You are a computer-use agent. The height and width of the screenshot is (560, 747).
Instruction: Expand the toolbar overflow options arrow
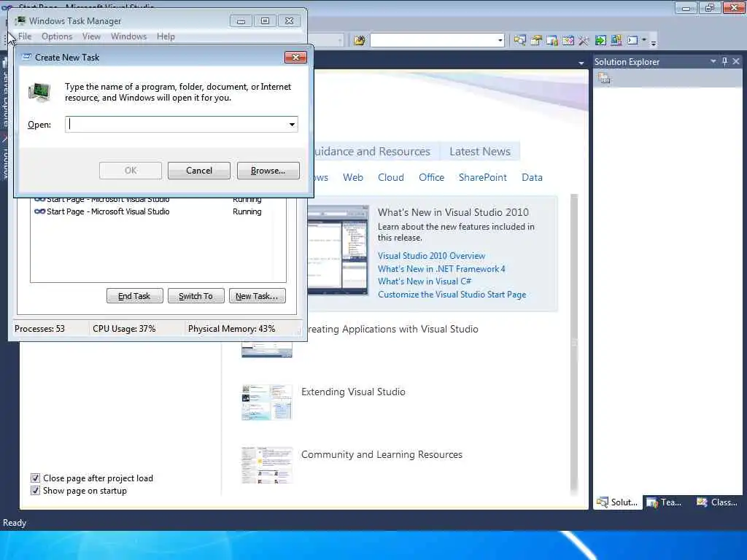click(x=654, y=42)
